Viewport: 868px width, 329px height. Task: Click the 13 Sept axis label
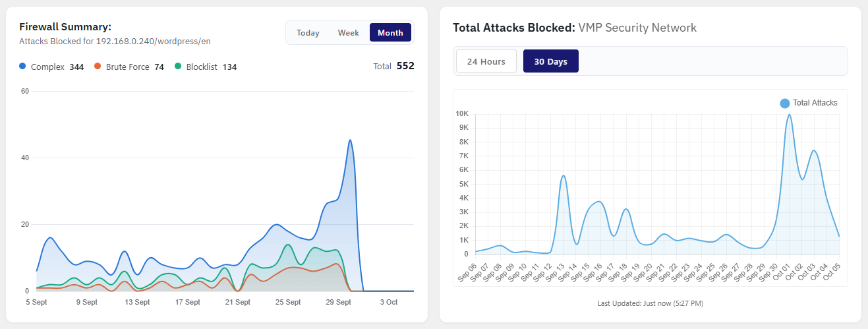point(137,302)
